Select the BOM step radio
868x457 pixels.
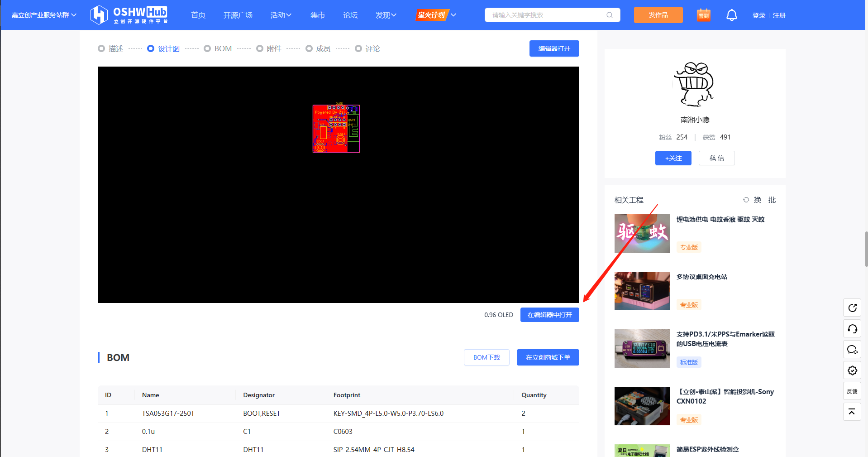click(207, 48)
